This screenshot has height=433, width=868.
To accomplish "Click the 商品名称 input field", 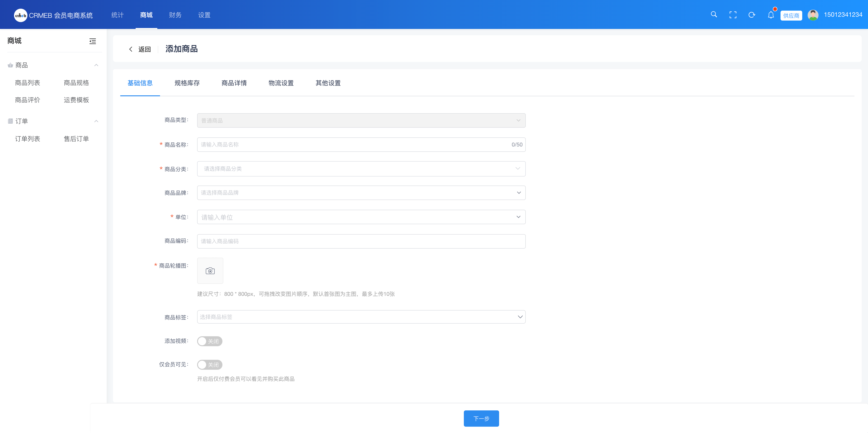I will click(354, 145).
